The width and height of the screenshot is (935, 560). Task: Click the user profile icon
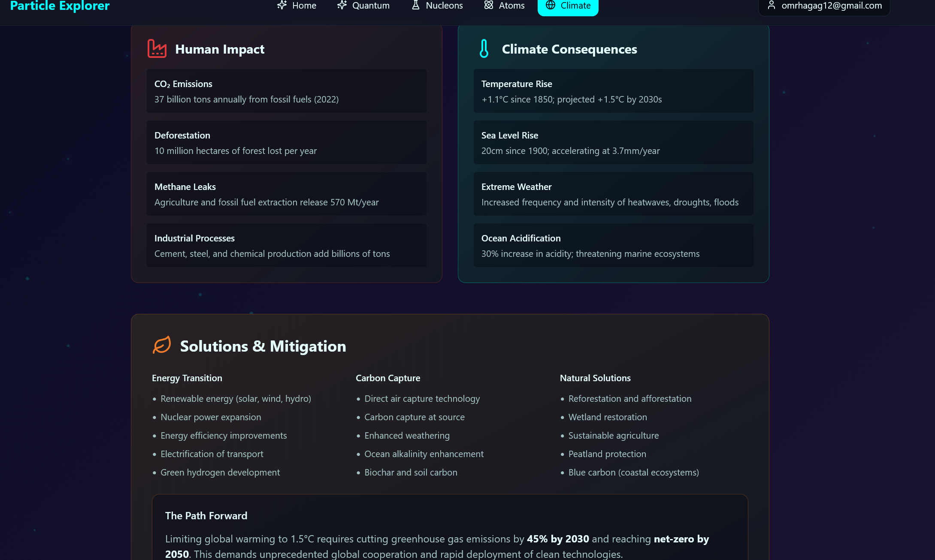(x=772, y=5)
